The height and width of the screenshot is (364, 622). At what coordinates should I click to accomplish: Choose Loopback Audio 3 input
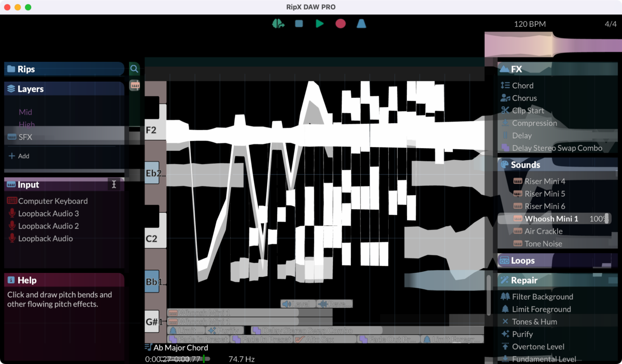coord(43,213)
